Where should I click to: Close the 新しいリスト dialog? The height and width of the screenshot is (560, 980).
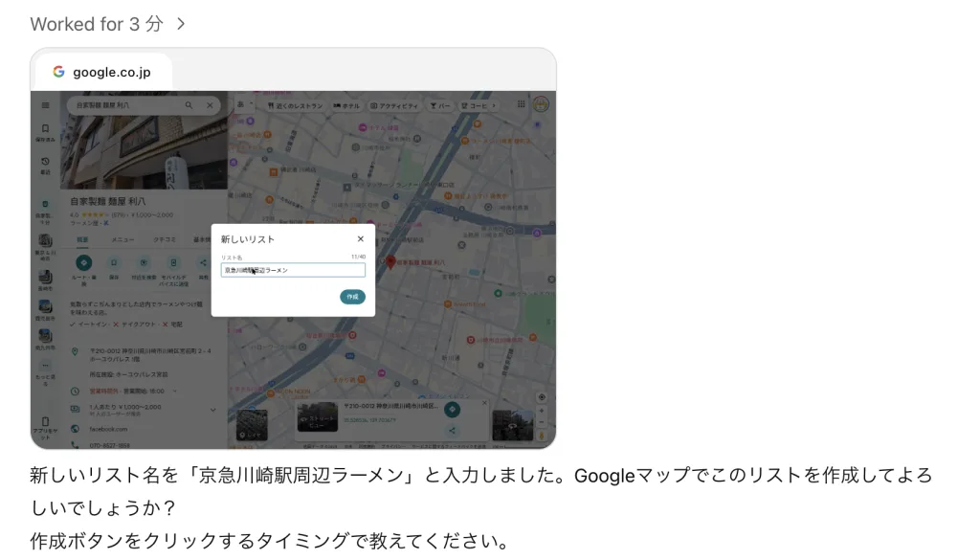pyautogui.click(x=361, y=238)
